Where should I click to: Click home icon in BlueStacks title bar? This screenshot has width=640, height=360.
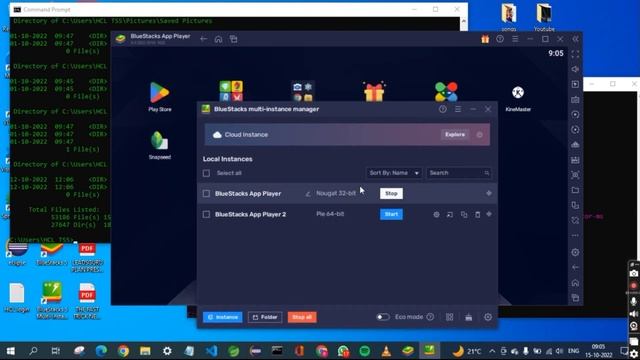[x=218, y=39]
